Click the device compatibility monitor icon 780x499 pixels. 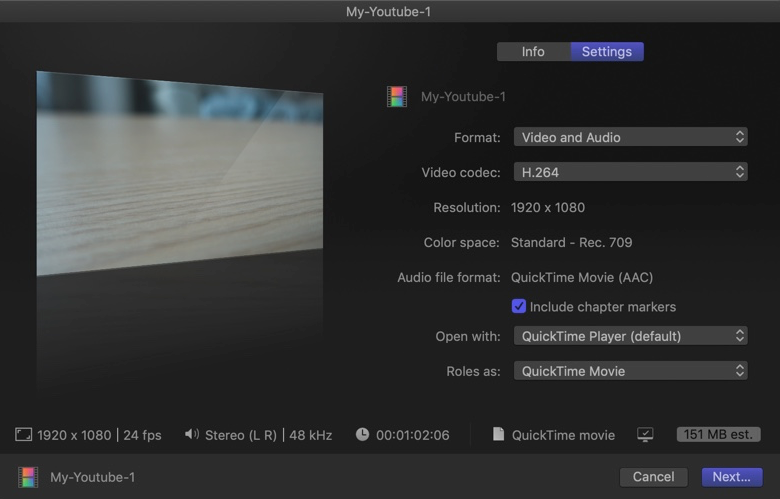[x=645, y=435]
